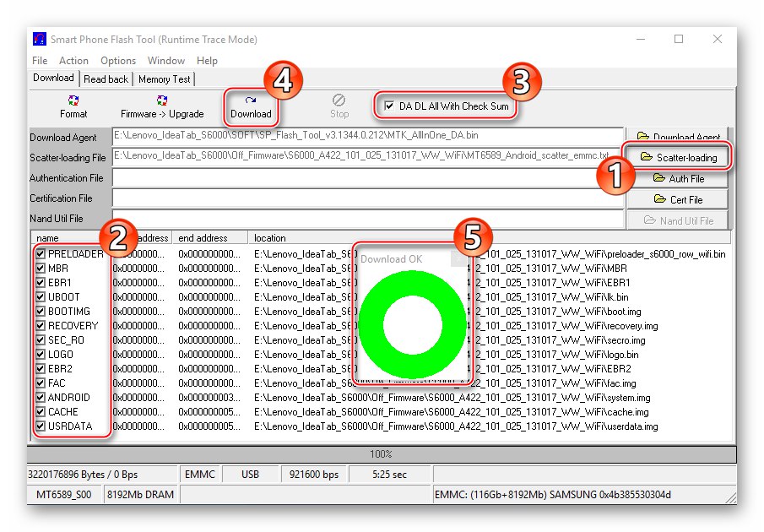The width and height of the screenshot is (764, 532).
Task: Click the Nand Util File input field
Action: pyautogui.click(x=368, y=219)
